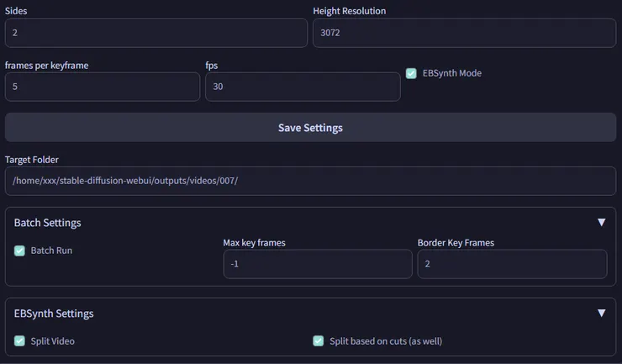Image resolution: width=622 pixels, height=364 pixels.
Task: Select the frames per keyframe field
Action: point(103,87)
